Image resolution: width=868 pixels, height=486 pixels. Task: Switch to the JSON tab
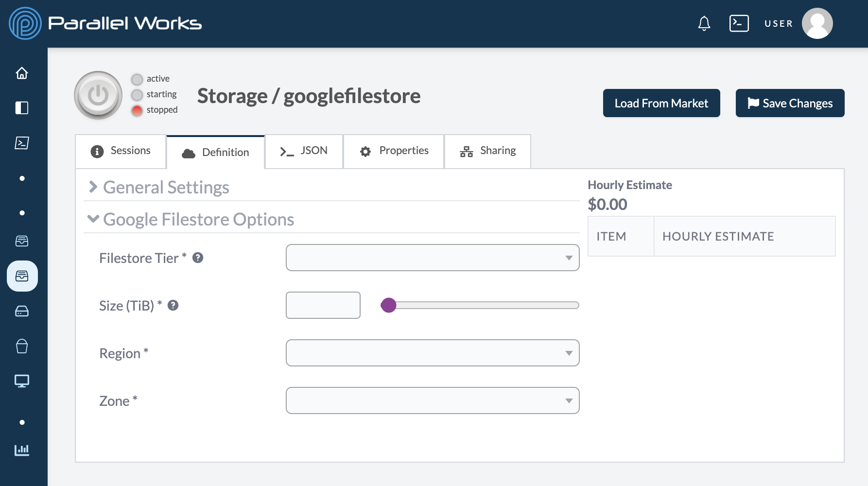(304, 151)
